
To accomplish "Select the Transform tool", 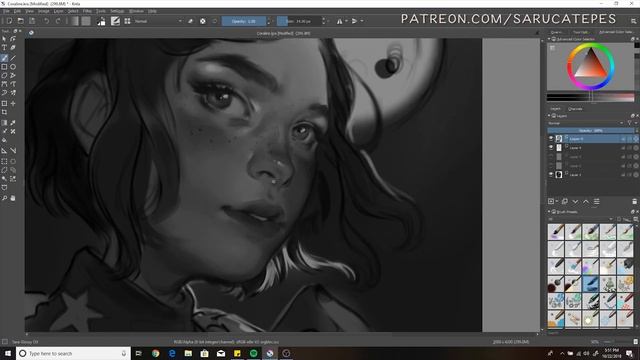I will click(x=4, y=104).
